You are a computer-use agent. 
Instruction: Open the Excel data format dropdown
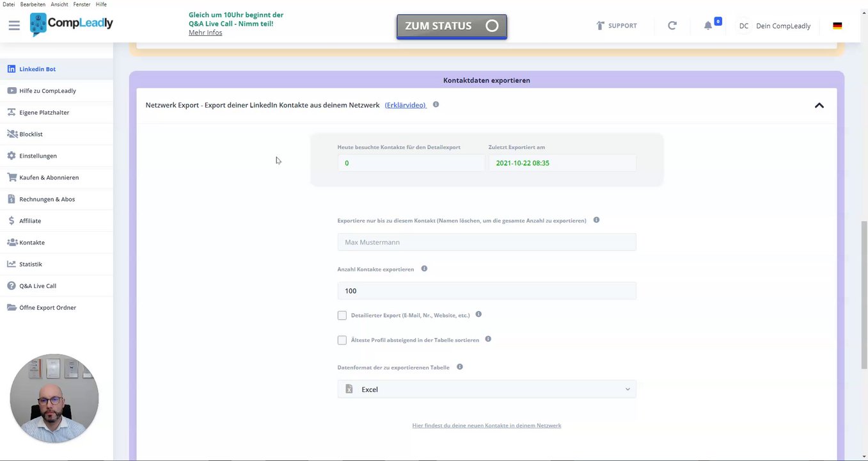487,389
